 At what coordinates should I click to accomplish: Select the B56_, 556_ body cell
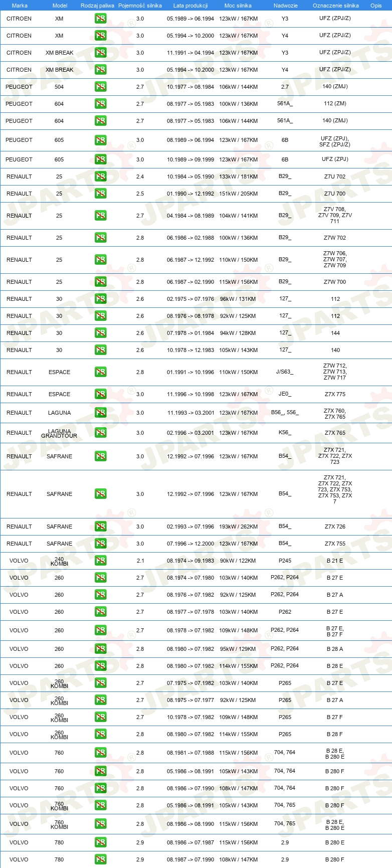285,413
